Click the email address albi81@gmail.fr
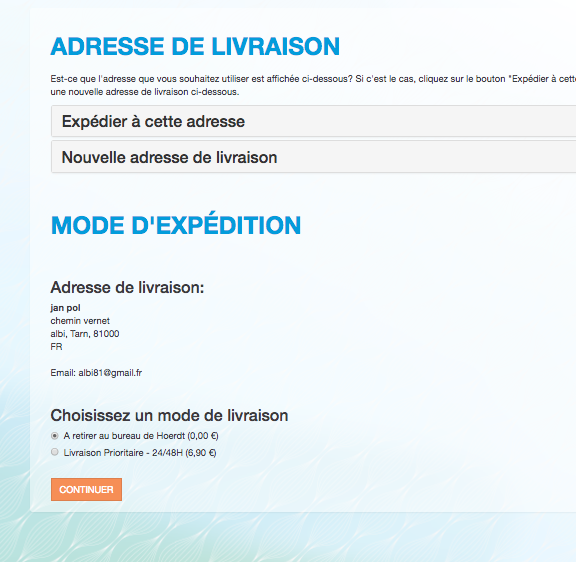Image resolution: width=576 pixels, height=562 pixels. pos(110,373)
